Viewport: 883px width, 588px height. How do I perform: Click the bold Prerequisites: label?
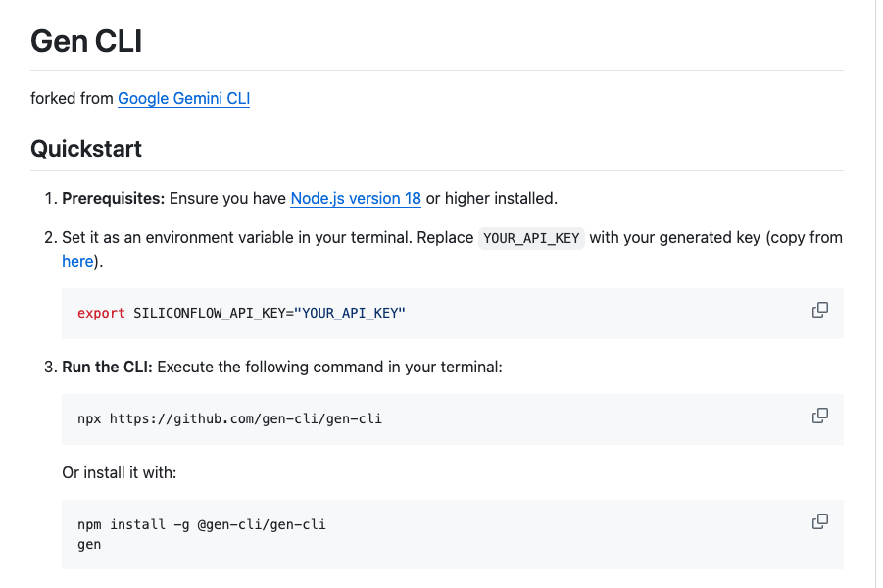(x=113, y=198)
